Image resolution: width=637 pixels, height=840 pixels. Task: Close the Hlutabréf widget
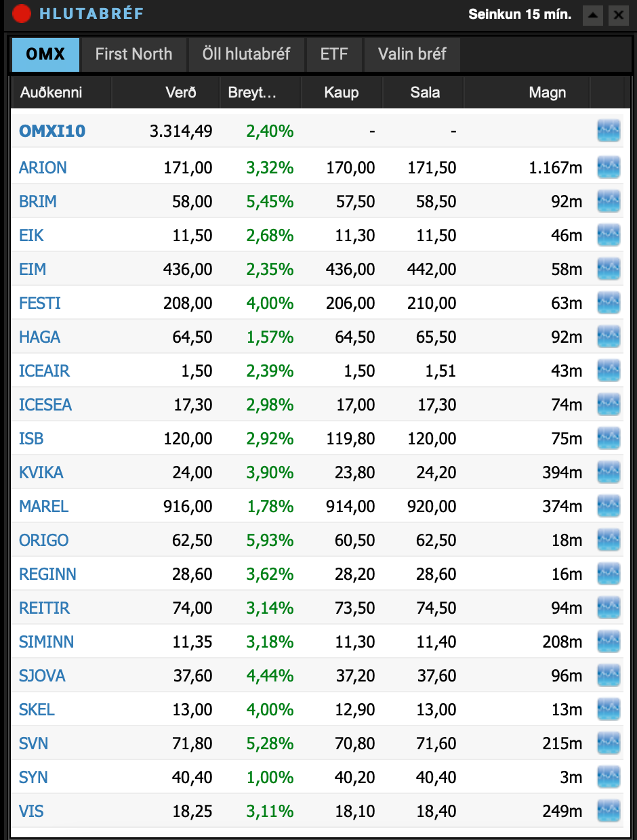coord(617,14)
